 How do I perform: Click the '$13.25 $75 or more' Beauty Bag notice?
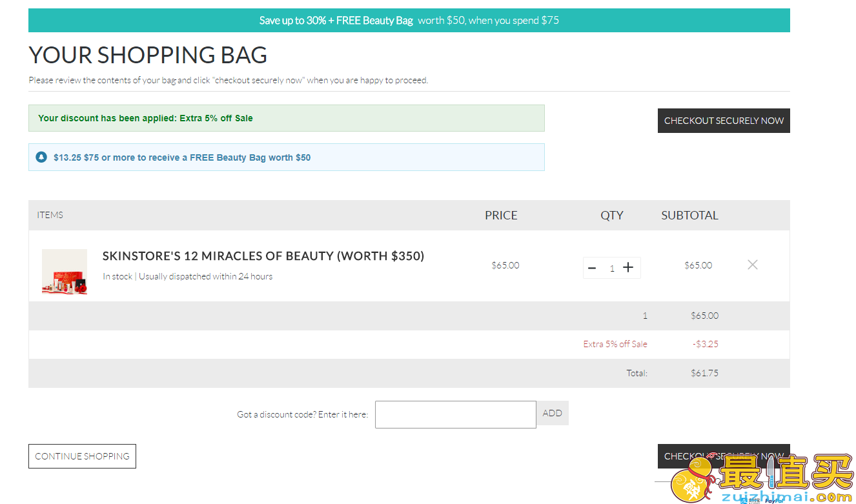pyautogui.click(x=287, y=157)
